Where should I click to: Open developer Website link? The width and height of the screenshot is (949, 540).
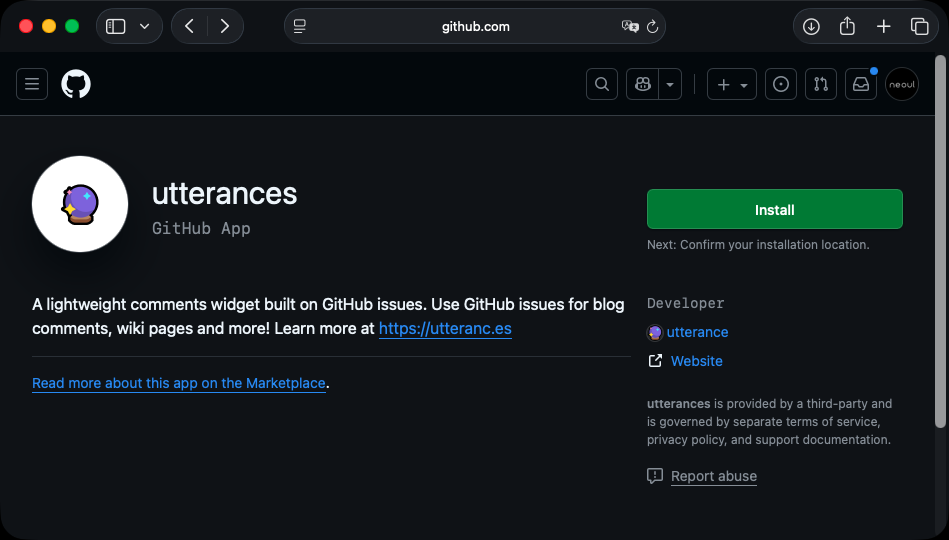(696, 361)
